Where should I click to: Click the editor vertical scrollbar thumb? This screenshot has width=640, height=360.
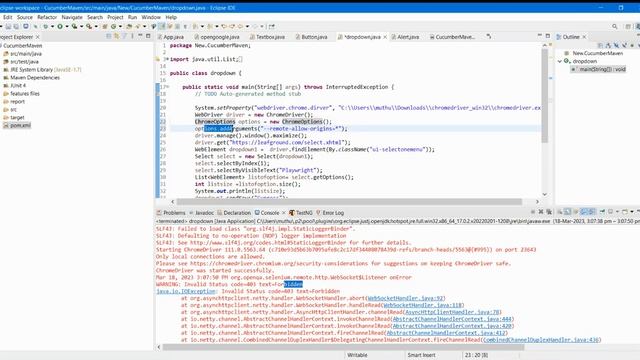click(544, 96)
